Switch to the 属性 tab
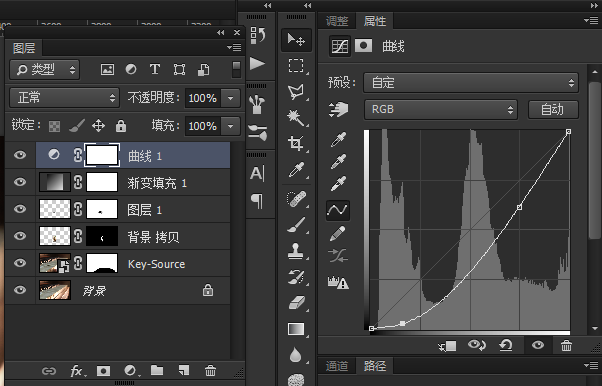 tap(375, 21)
